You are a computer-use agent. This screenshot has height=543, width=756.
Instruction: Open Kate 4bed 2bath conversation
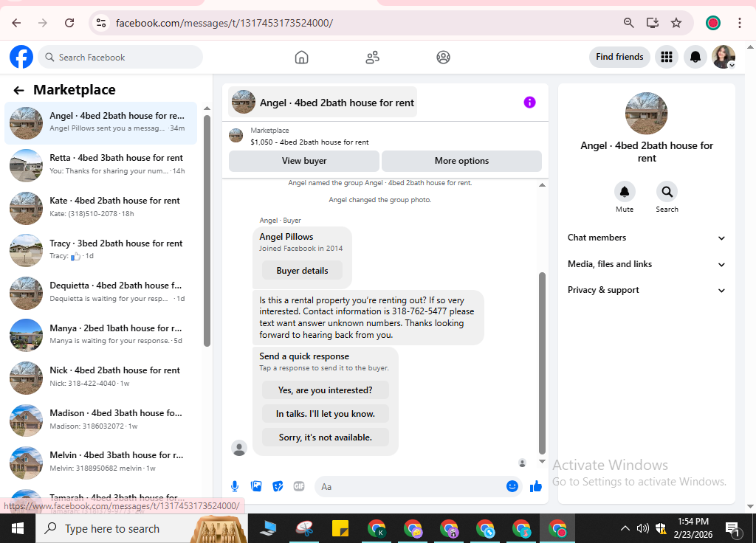100,207
